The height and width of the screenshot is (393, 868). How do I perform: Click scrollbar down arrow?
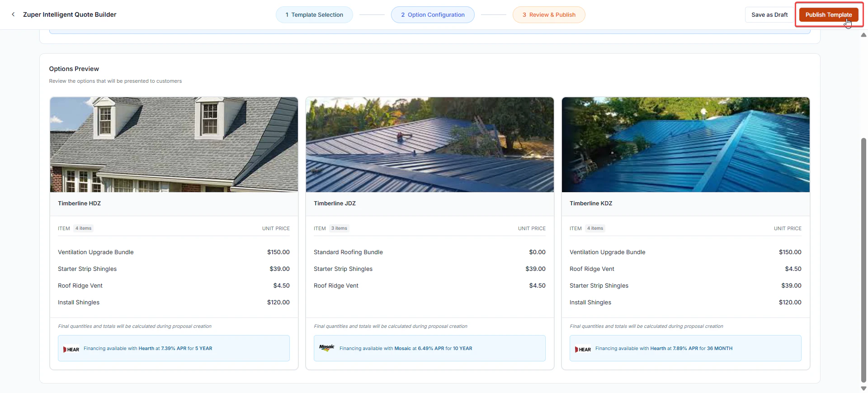(863, 388)
